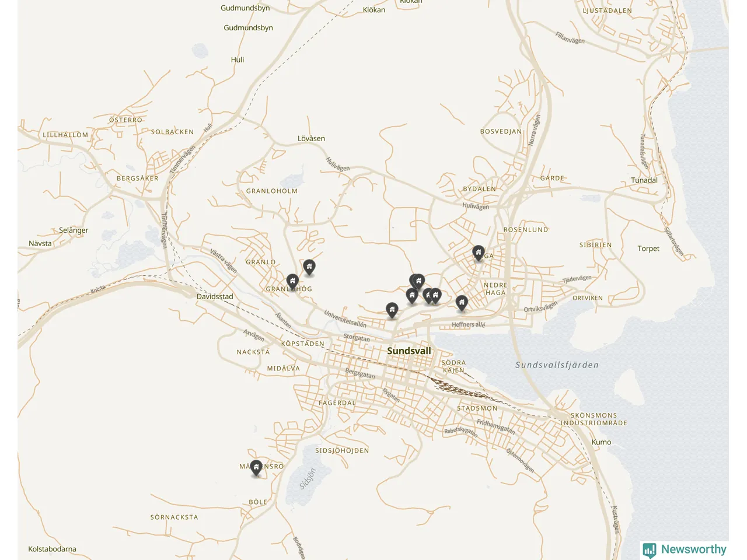Select house marker northeast of the Granlo label
The height and width of the screenshot is (560, 747).
point(309,267)
